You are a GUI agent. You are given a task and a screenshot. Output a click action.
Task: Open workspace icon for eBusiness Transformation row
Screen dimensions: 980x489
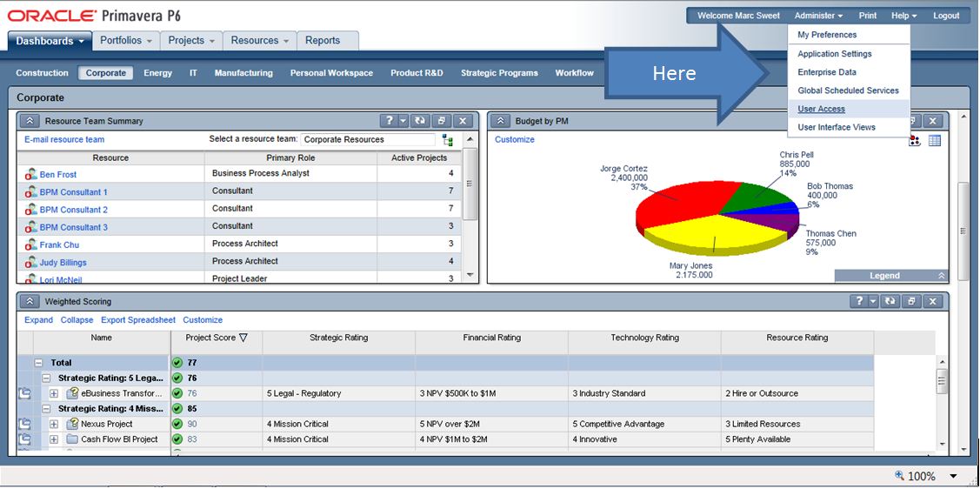pyautogui.click(x=24, y=393)
